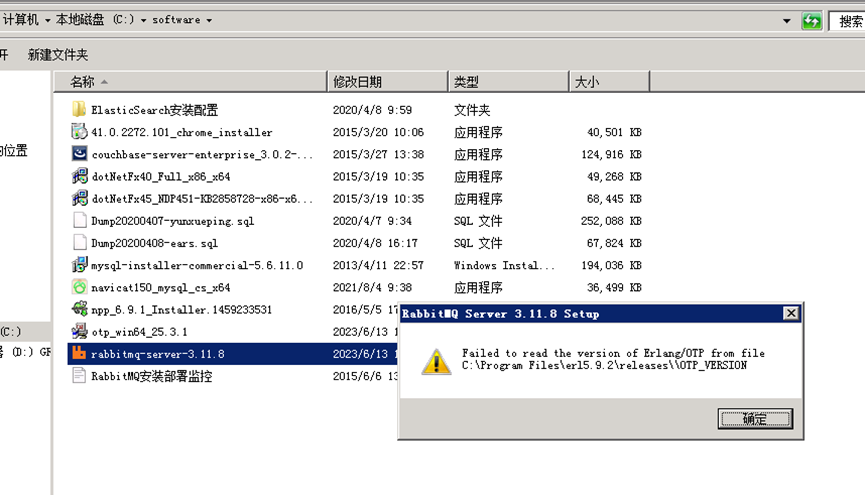This screenshot has width=865, height=495.
Task: Select the npp_6.9.1_Installer icon
Action: (x=79, y=308)
